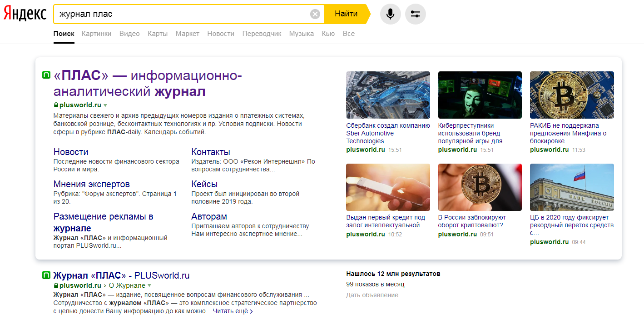The image size is (644, 320).
Task: Open the Авторам sitelink
Action: click(x=209, y=216)
